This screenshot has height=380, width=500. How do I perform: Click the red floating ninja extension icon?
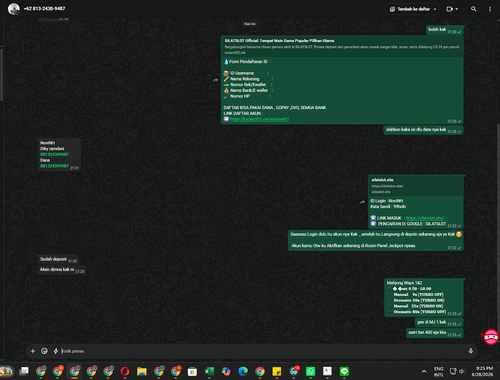pyautogui.click(x=491, y=337)
